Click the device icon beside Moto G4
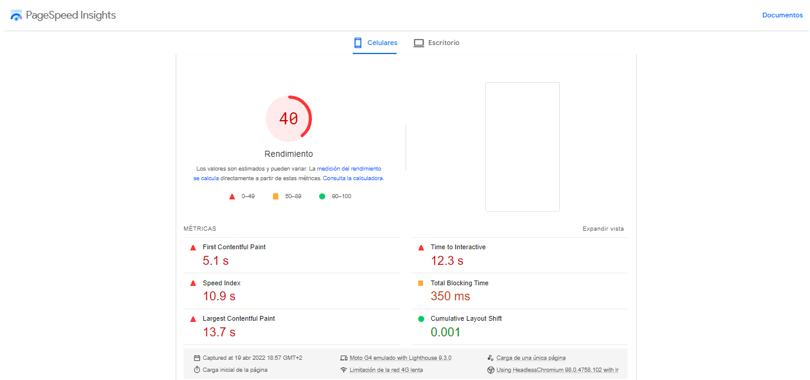 pyautogui.click(x=344, y=358)
